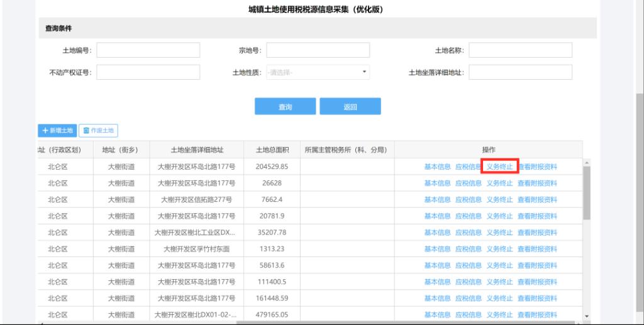Open 义务终止 for the 35207.78 area row
The width and height of the screenshot is (644, 325).
click(500, 233)
